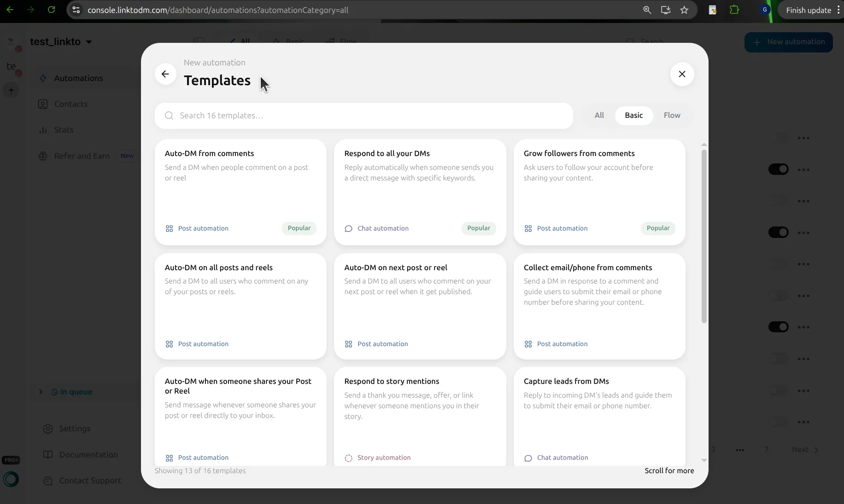
Task: Choose Grow followers from comments template
Action: [x=599, y=192]
